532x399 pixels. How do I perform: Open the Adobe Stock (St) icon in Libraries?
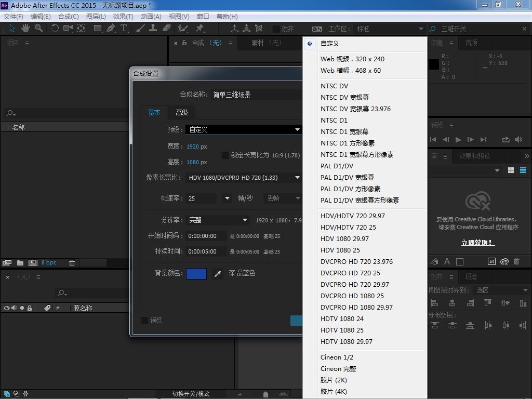(491, 261)
